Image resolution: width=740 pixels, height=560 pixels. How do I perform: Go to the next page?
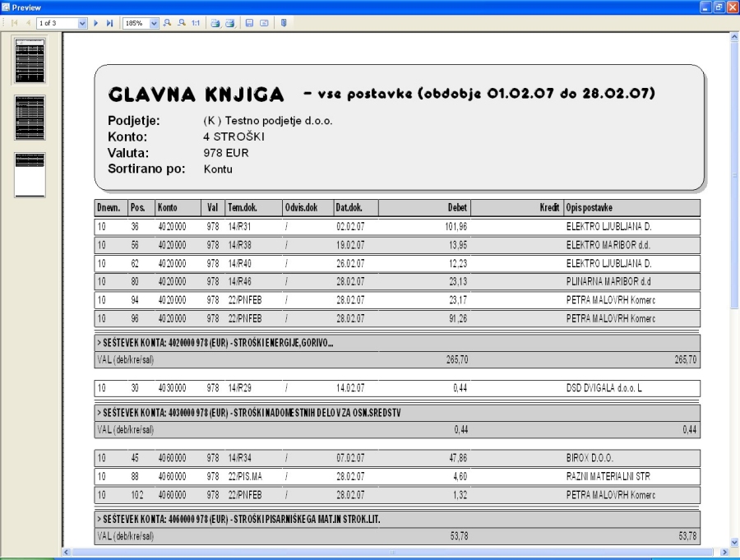point(96,23)
